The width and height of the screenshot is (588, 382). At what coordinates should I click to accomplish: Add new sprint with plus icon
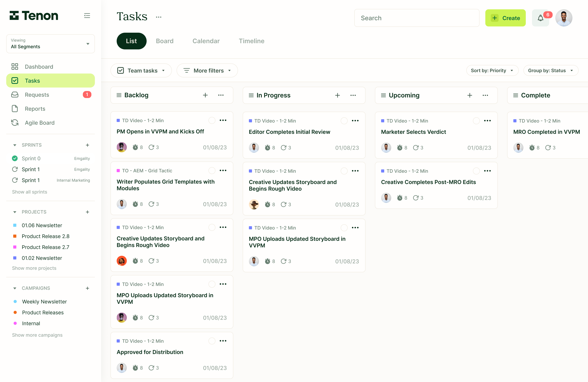point(87,145)
